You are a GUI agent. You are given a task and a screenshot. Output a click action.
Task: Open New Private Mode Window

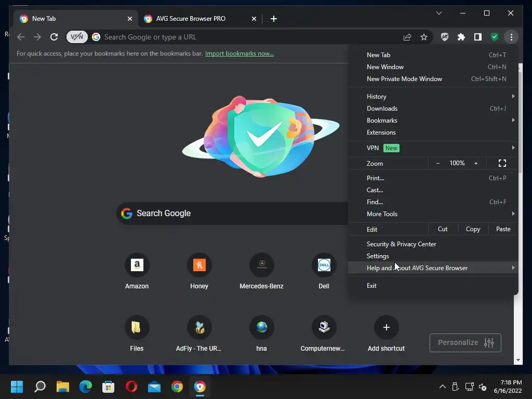tap(433, 79)
